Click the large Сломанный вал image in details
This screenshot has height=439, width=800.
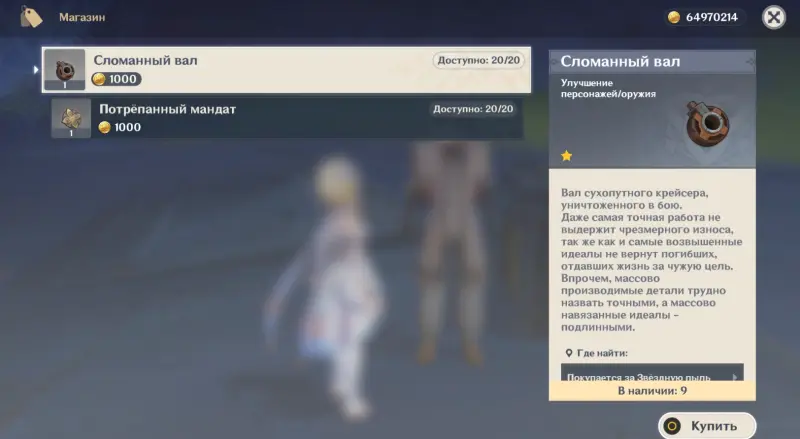coord(707,121)
